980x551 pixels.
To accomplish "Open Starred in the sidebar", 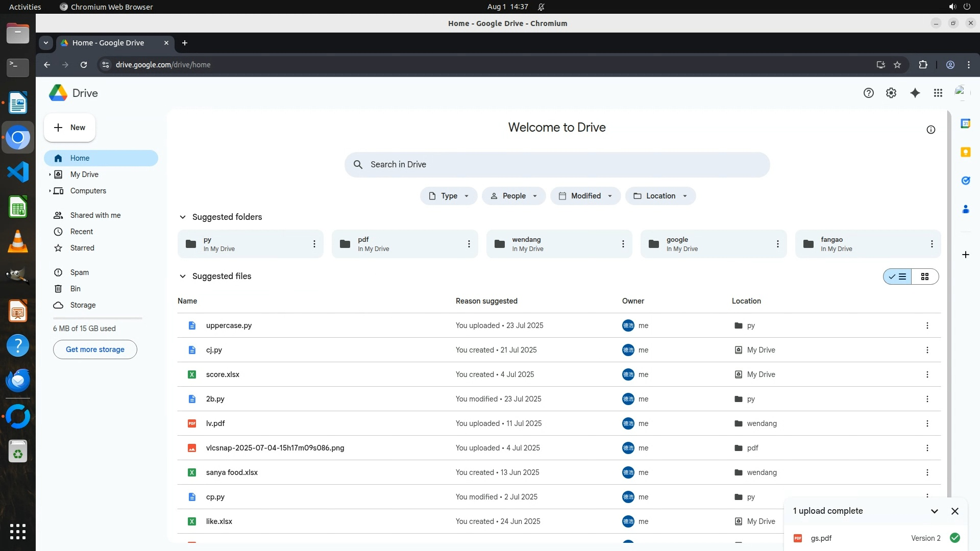I will pyautogui.click(x=82, y=248).
